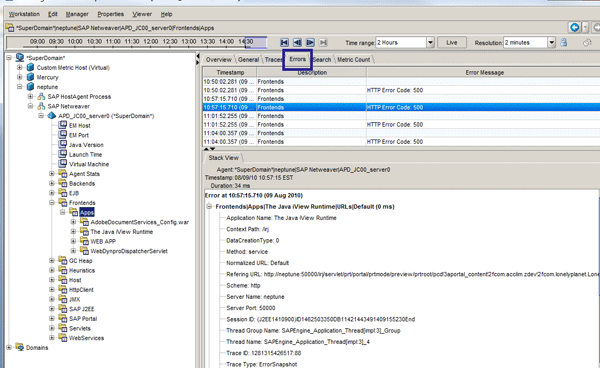Collapse the neptune tree node

(20, 87)
